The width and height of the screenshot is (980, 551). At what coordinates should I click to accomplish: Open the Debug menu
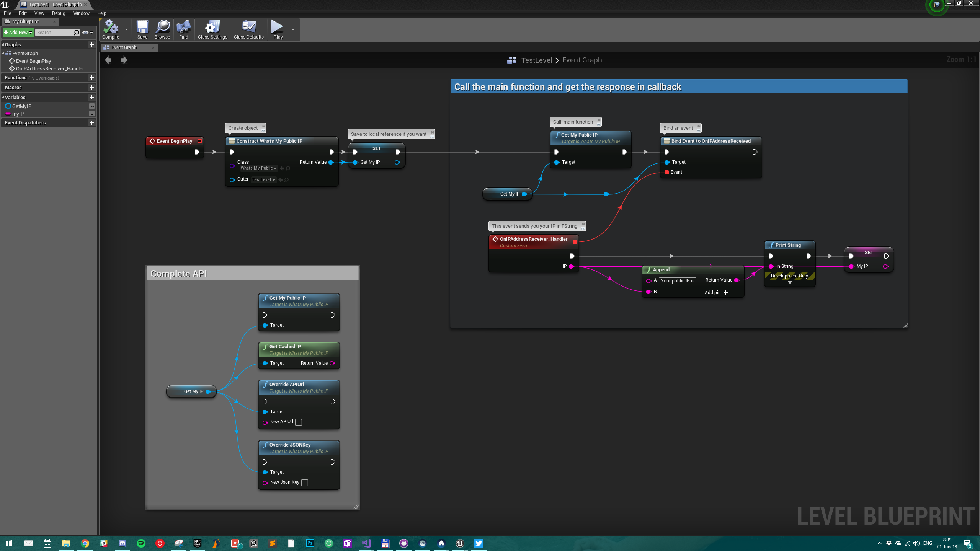59,13
